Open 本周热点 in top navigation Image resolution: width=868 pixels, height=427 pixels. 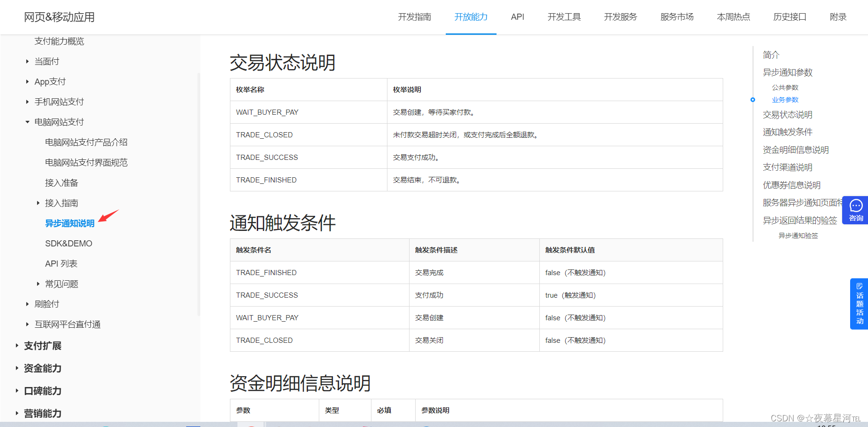(x=733, y=17)
